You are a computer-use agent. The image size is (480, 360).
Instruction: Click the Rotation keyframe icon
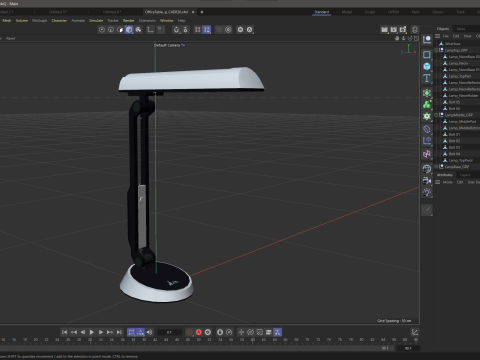pyautogui.click(x=250, y=332)
